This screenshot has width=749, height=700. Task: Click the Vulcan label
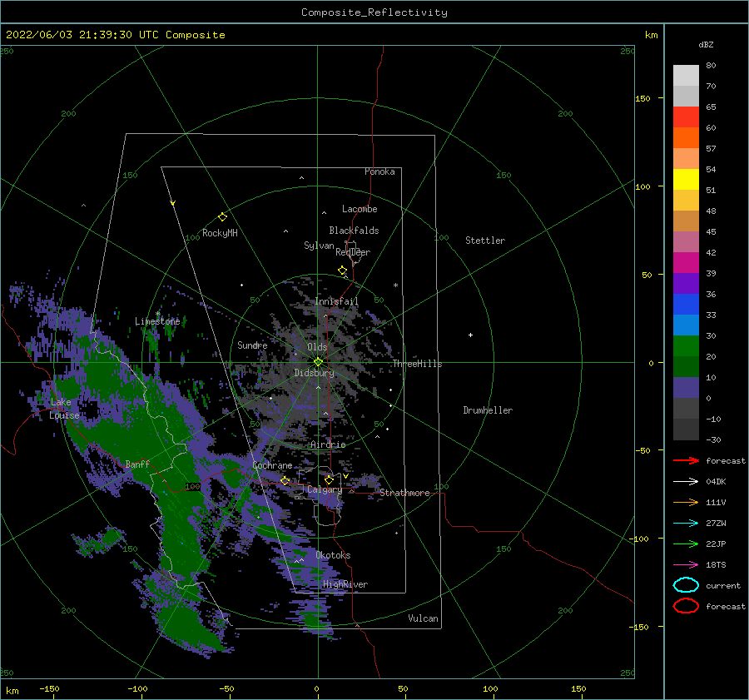[x=424, y=618]
